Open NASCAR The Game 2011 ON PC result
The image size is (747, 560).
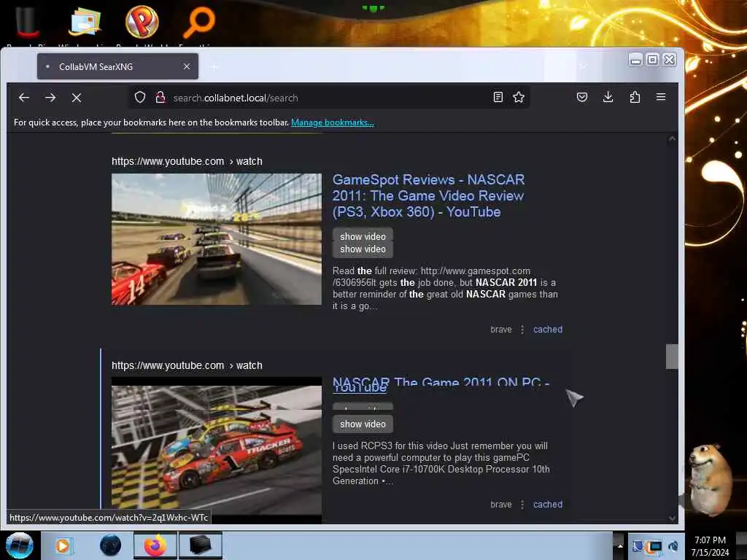point(441,385)
